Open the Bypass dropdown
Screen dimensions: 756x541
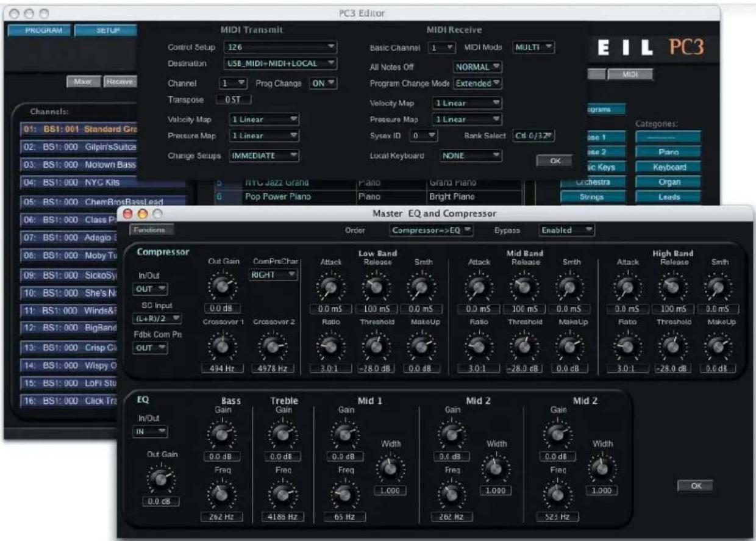coord(566,230)
